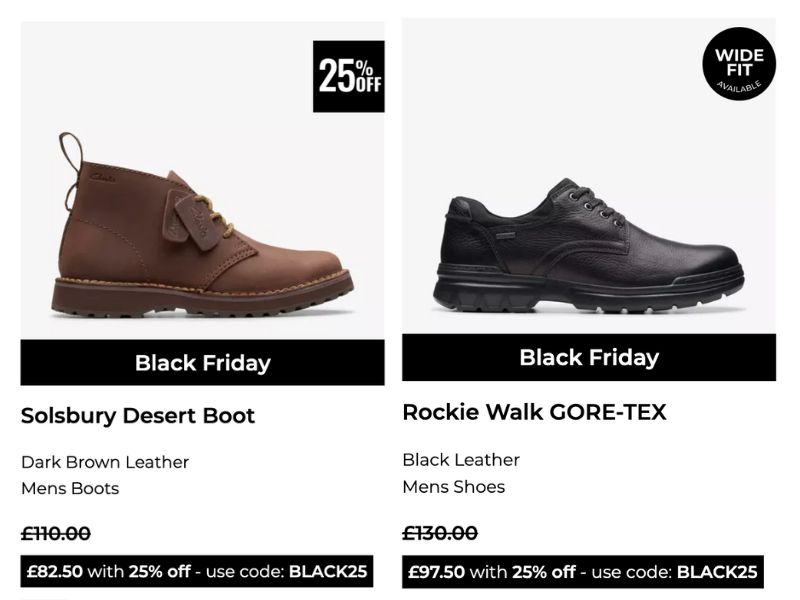Click the 25% OFF badge on the boot

pos(349,76)
